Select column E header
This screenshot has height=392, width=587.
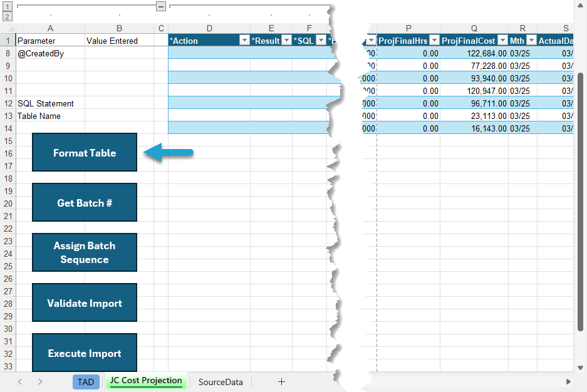point(271,28)
